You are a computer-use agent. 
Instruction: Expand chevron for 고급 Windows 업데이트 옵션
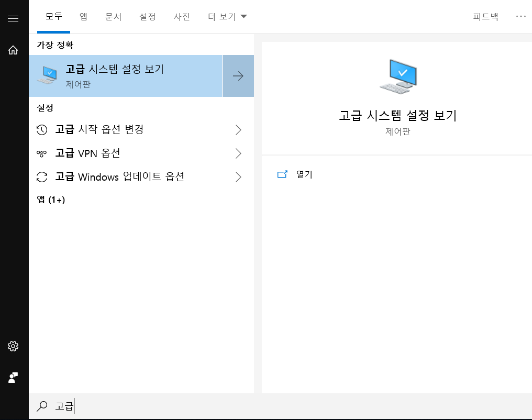[x=238, y=177]
